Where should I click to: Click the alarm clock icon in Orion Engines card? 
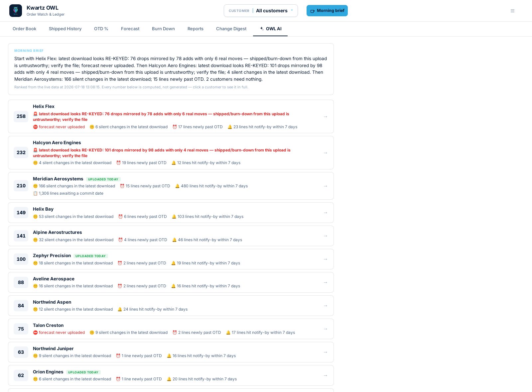[x=118, y=379]
